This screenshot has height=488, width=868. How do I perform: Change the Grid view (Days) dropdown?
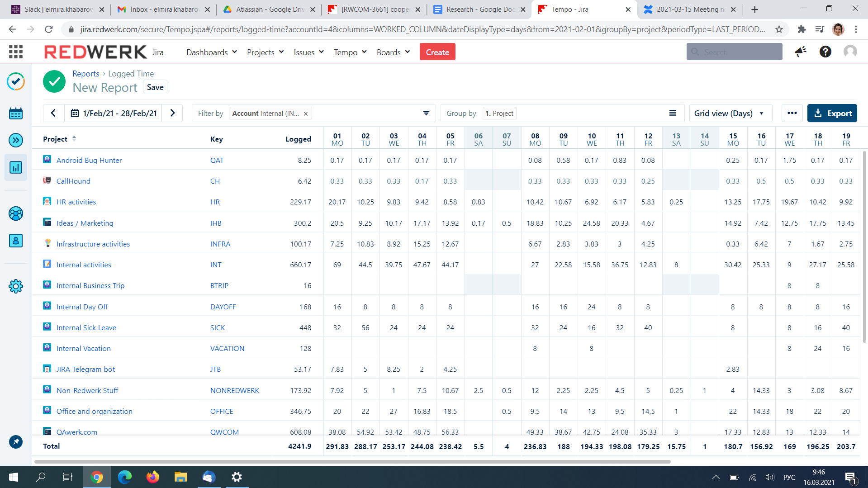(x=730, y=113)
